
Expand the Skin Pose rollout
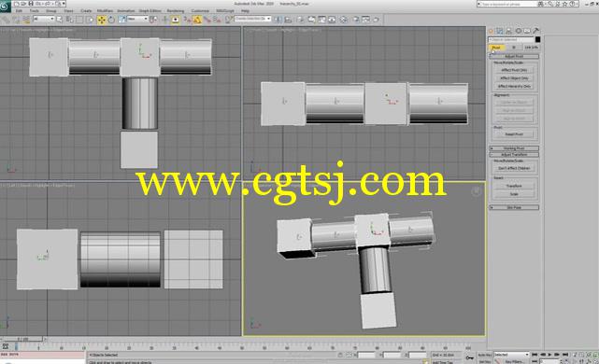point(514,207)
